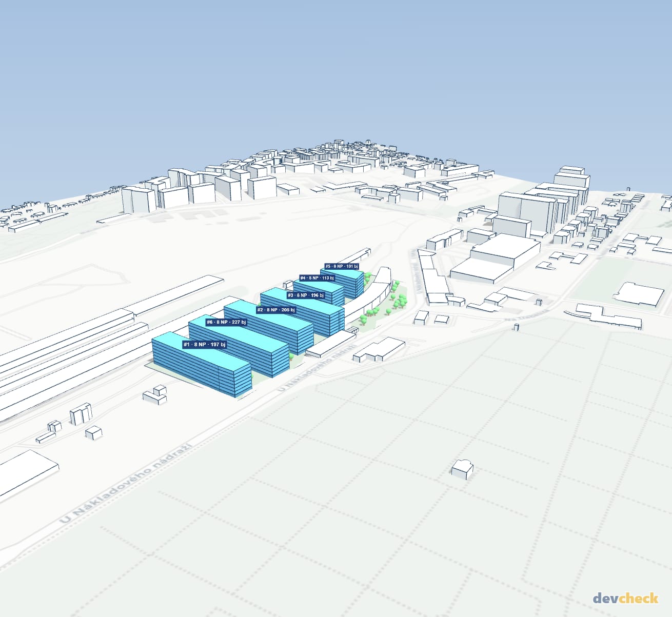Click the label '#1 · 8 NP · 197 bj'
Image resolution: width=672 pixels, height=617 pixels.
[204, 345]
